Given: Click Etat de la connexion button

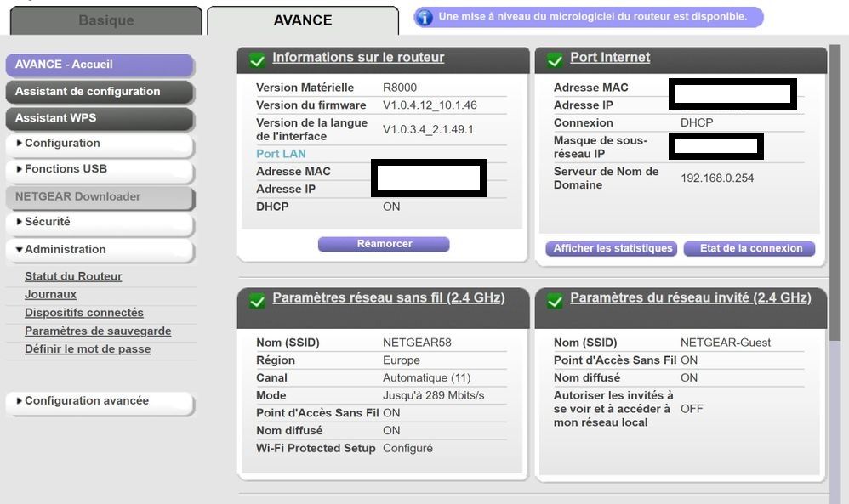Looking at the screenshot, I should pos(749,248).
